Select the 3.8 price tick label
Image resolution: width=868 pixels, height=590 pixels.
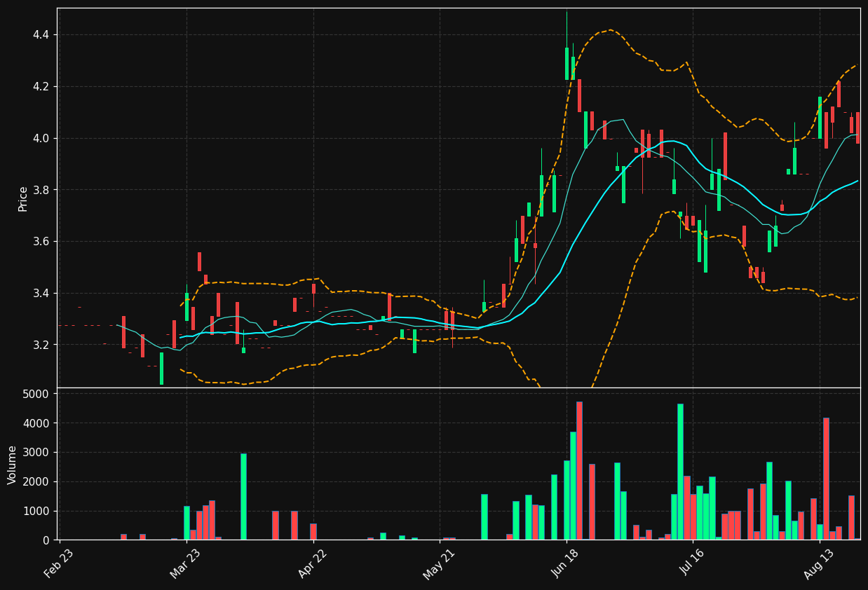(41, 190)
